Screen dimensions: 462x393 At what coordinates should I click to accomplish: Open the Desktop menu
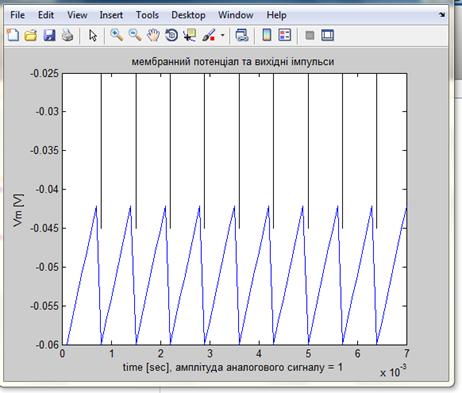[188, 15]
